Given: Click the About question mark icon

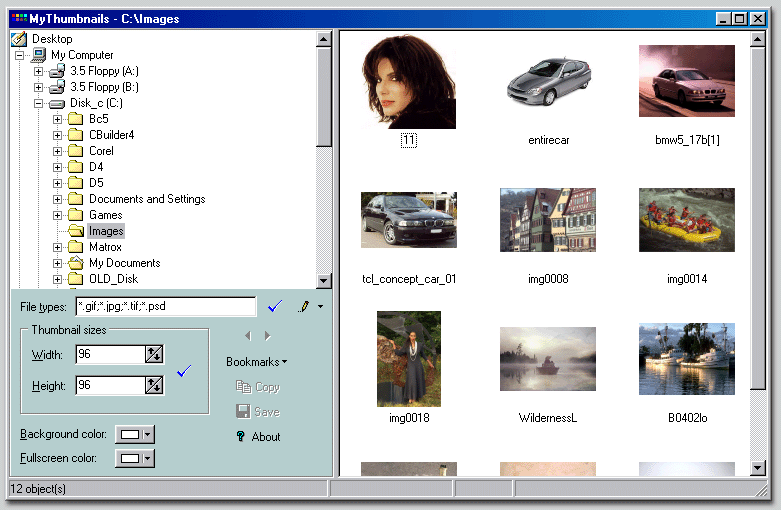Looking at the screenshot, I should coord(241,436).
